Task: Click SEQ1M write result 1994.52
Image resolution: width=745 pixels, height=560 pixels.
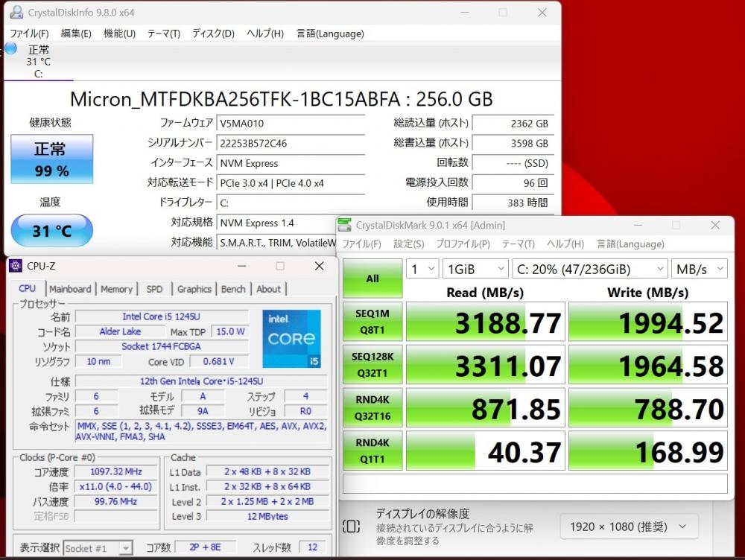Action: [647, 322]
